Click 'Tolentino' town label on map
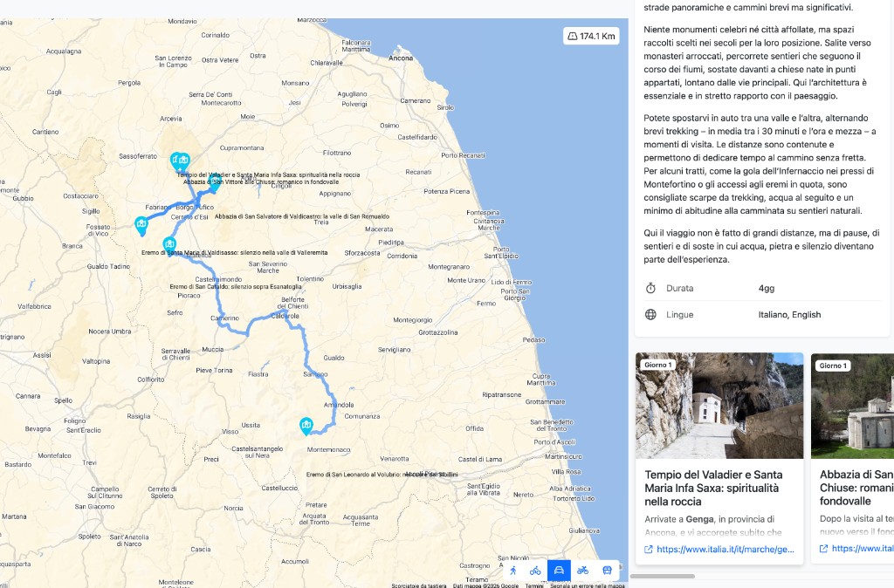This screenshot has height=588, width=894. (x=310, y=278)
